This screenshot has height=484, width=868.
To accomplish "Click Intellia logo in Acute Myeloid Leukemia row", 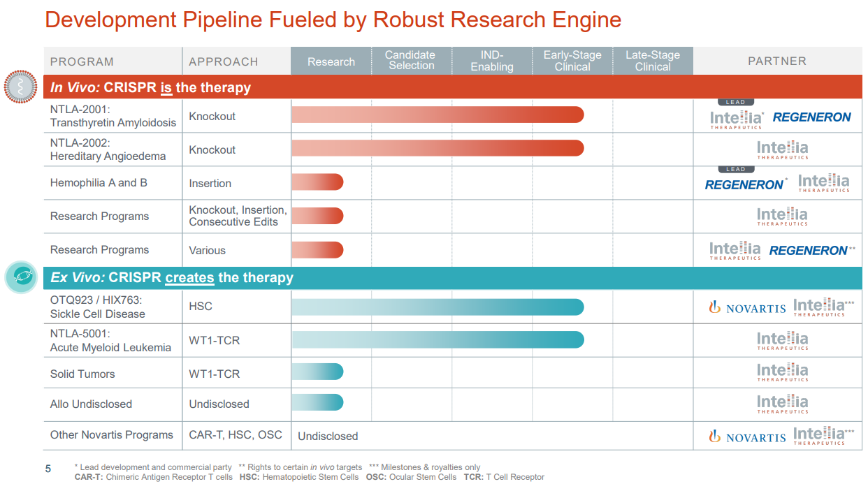I will 782,340.
